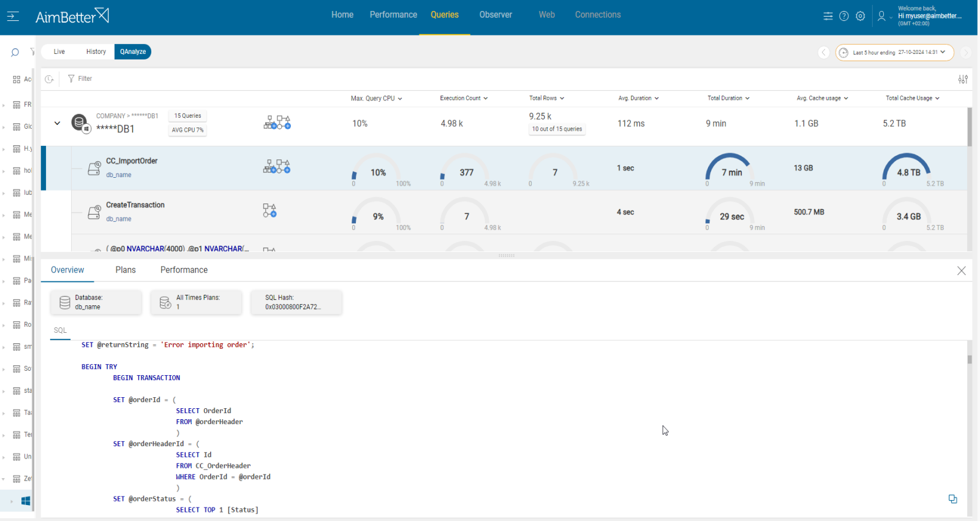This screenshot has width=980, height=521.
Task: Click the query list vertical scrollbar
Action: point(970,127)
